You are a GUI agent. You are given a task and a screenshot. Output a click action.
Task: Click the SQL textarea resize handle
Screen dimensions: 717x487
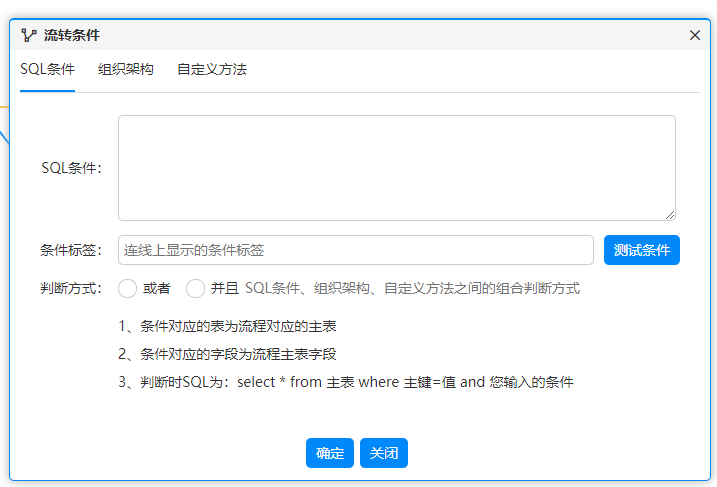click(x=670, y=215)
